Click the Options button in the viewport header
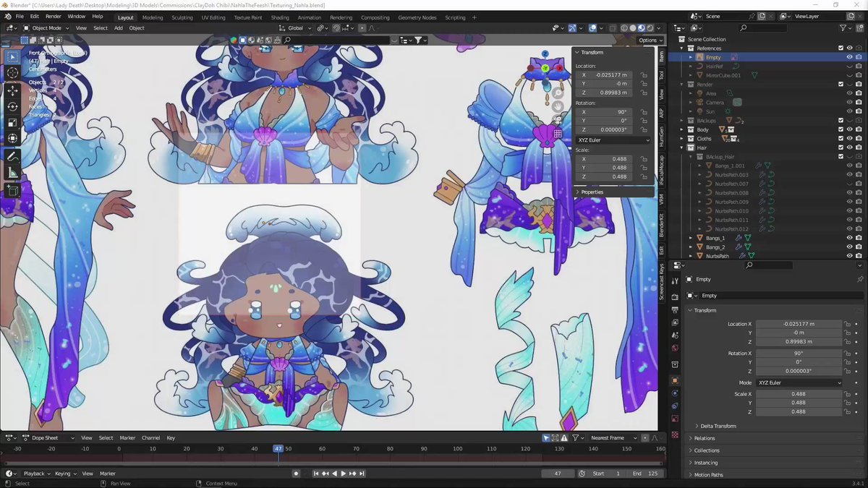This screenshot has height=488, width=868. 647,40
